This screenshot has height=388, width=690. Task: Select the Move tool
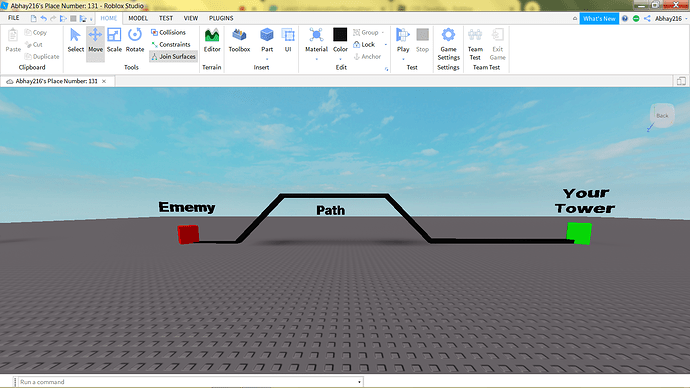(x=95, y=40)
